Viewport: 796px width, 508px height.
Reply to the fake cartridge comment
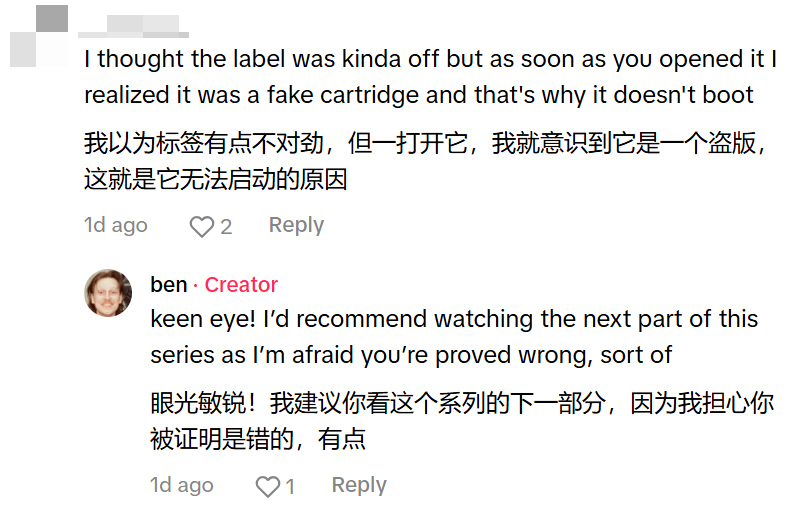point(296,225)
